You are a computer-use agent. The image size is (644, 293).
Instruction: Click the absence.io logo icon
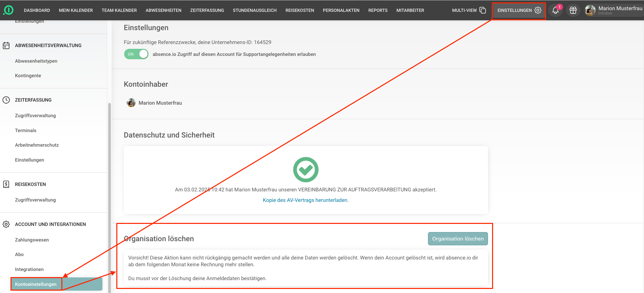(8, 10)
